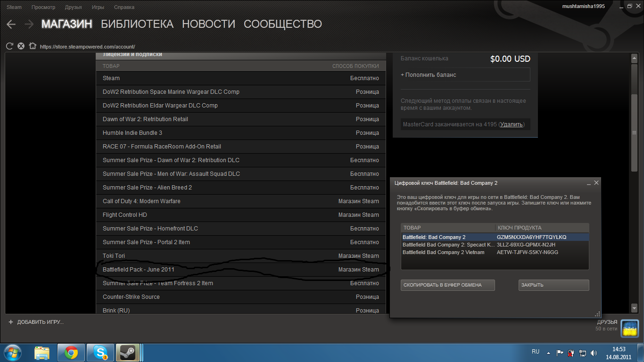Select the Counter-Strike Source license row
644x362 pixels.
click(241, 297)
